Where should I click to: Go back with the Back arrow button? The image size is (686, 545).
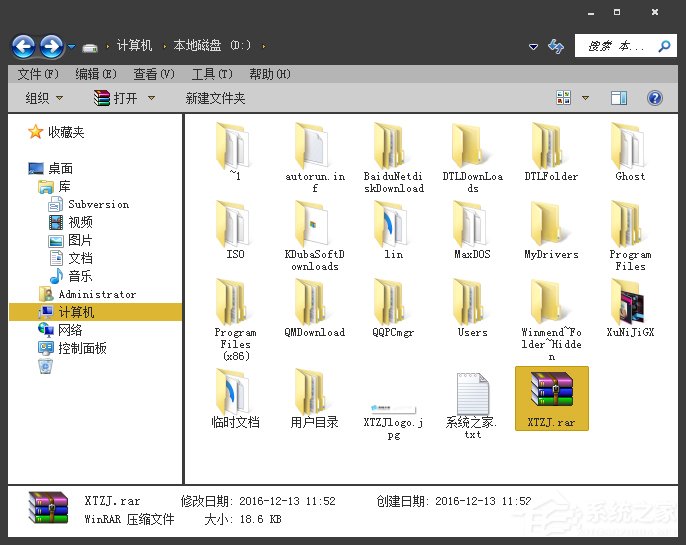pyautogui.click(x=23, y=46)
